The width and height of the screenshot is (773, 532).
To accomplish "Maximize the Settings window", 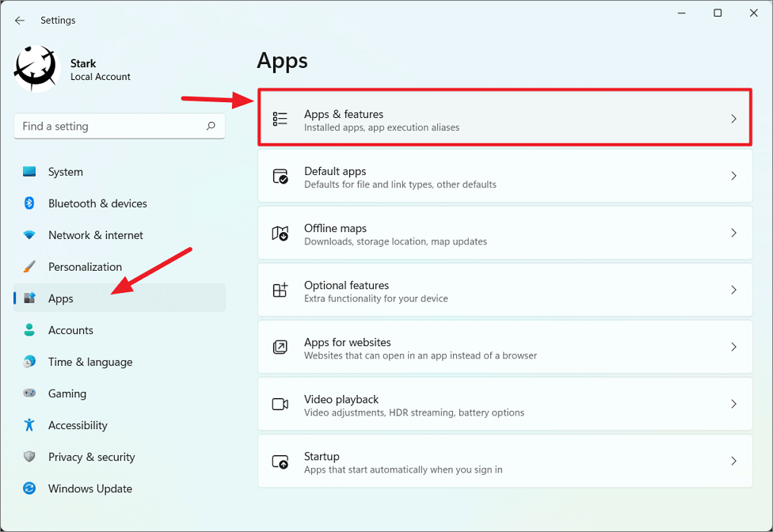I will click(718, 13).
